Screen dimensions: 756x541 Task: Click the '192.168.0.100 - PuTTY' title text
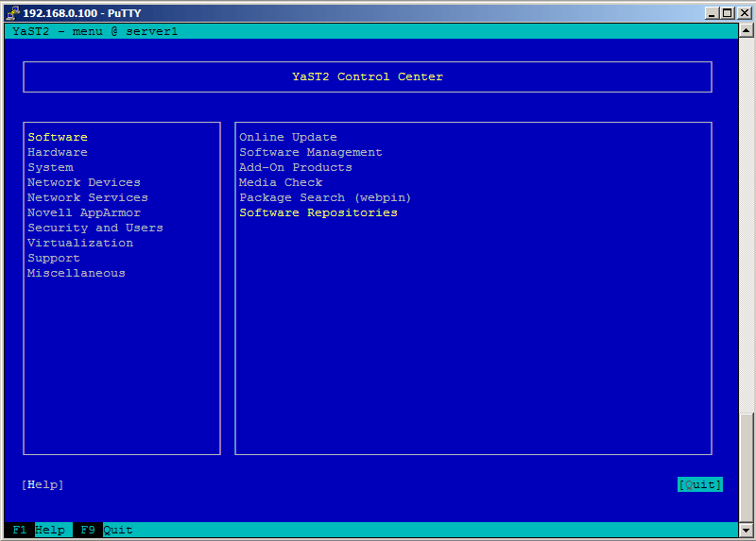(x=82, y=13)
